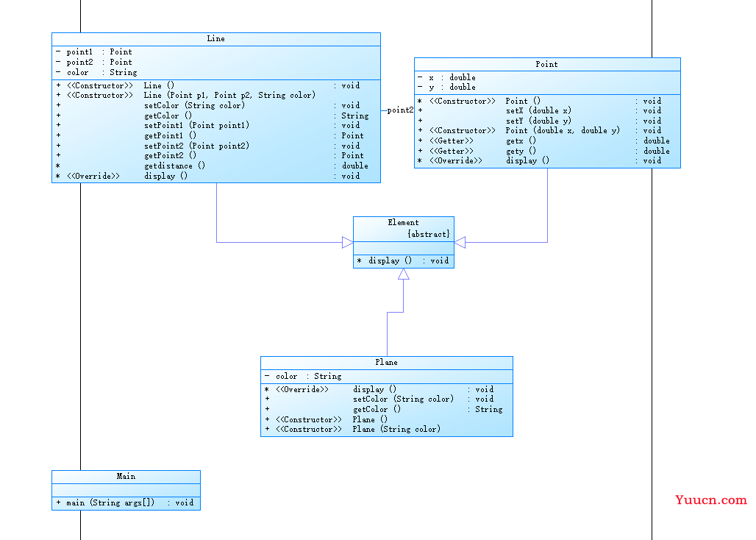The width and height of the screenshot is (756, 540).
Task: Click getx () getter operation
Action: click(x=543, y=141)
